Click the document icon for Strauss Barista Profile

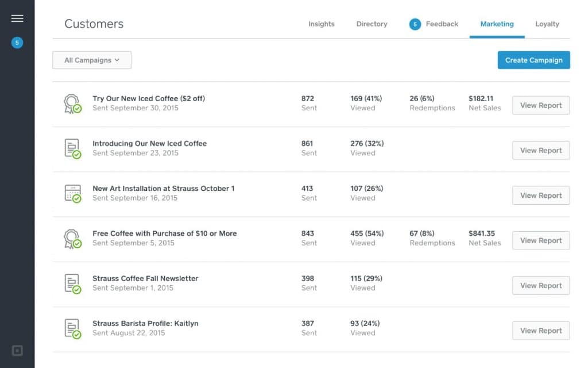click(x=72, y=328)
